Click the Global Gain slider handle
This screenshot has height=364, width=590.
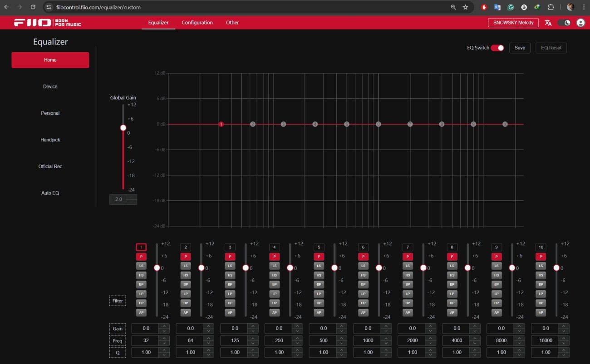click(123, 128)
